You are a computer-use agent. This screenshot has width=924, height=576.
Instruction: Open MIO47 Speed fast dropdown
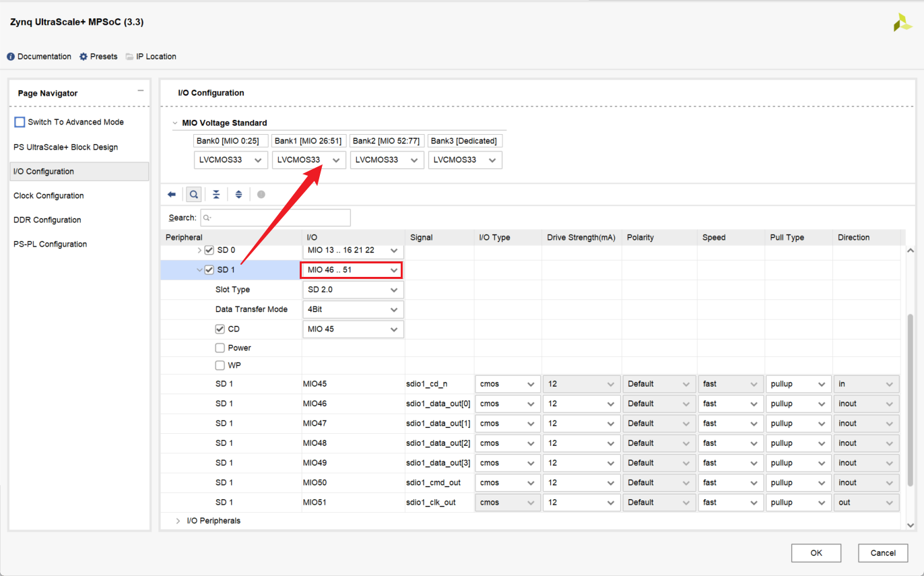tap(730, 423)
